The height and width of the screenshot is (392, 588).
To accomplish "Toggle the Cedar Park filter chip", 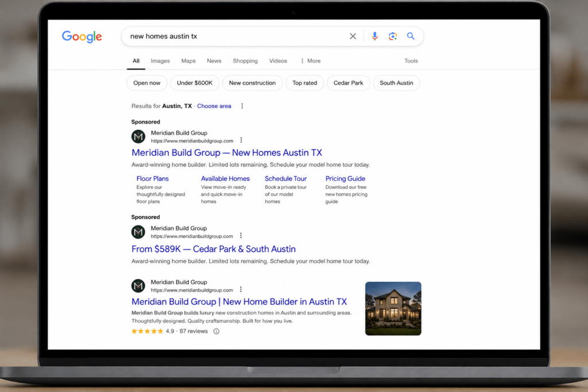I will 349,83.
